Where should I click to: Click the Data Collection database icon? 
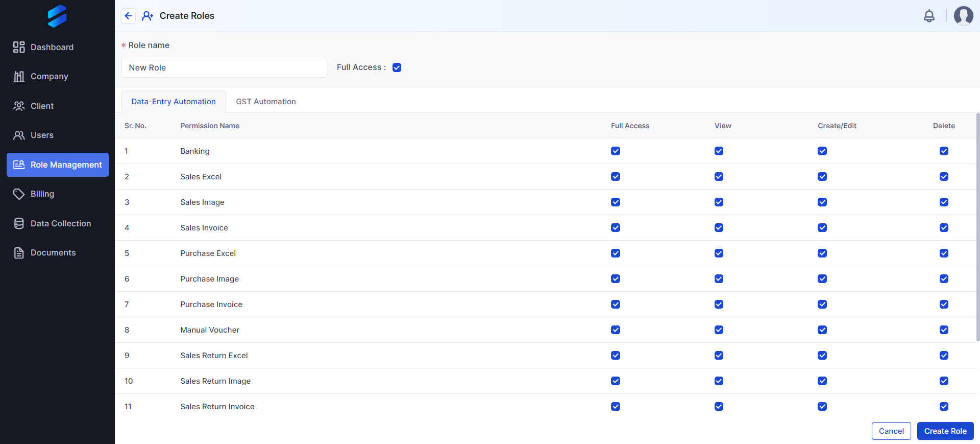pyautogui.click(x=19, y=223)
